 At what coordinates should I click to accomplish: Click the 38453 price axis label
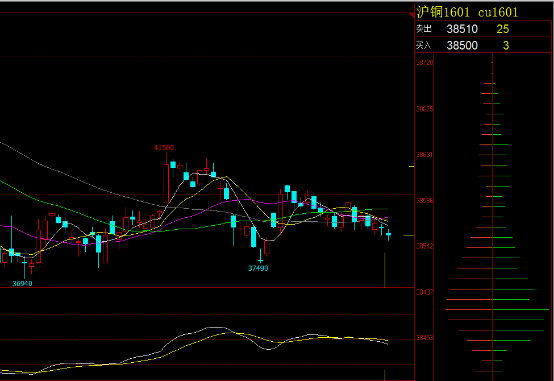(x=425, y=338)
